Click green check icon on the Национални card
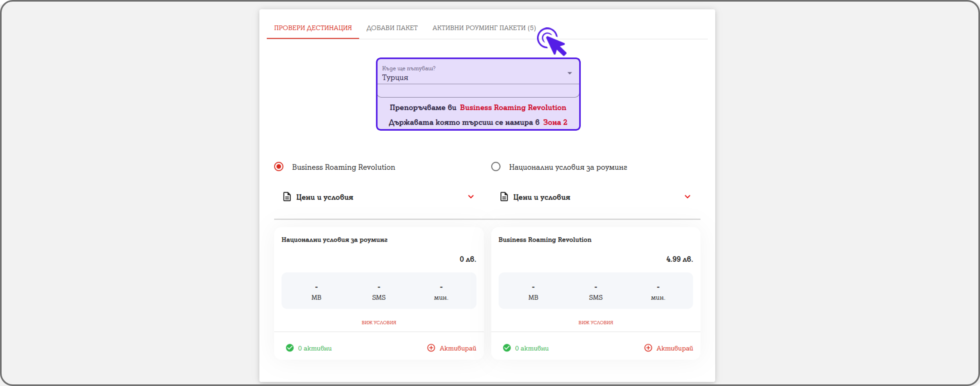This screenshot has height=386, width=980. pos(290,348)
